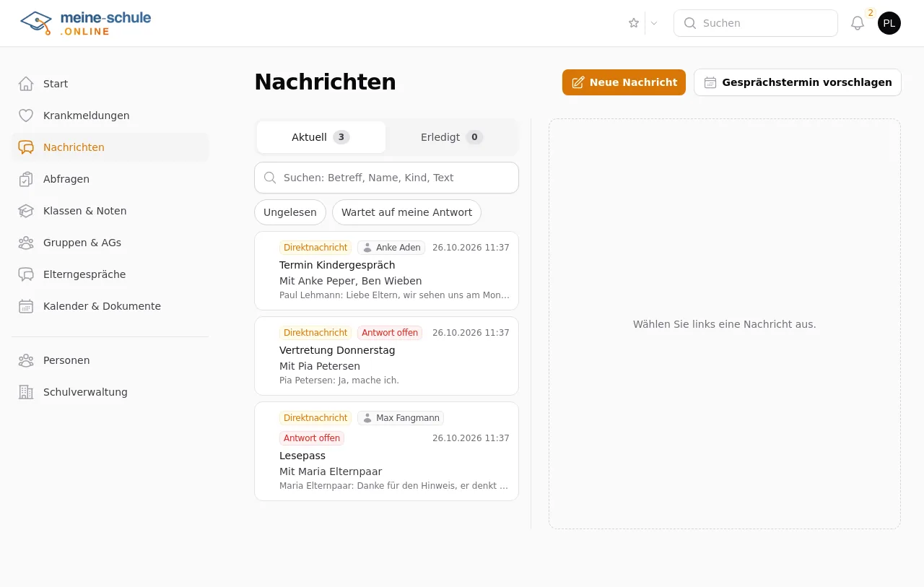
Task: Click 'Mit Anke Peper, Ben Wieben' participant line
Action: coord(351,281)
